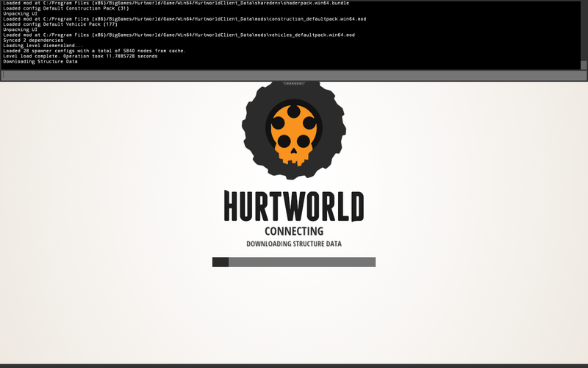The height and width of the screenshot is (368, 588).
Task: Click the download progress bar
Action: (x=293, y=262)
